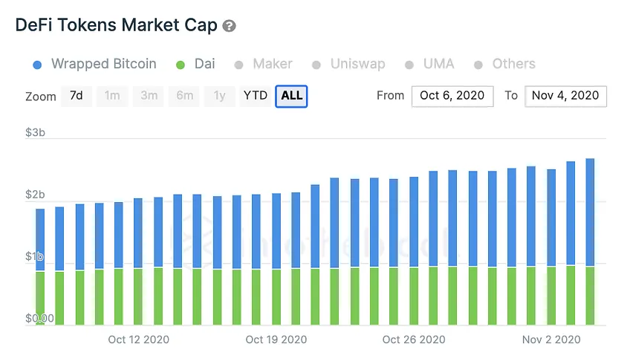The height and width of the screenshot is (364, 630).
Task: Show the Uniswap series
Action: pos(357,64)
